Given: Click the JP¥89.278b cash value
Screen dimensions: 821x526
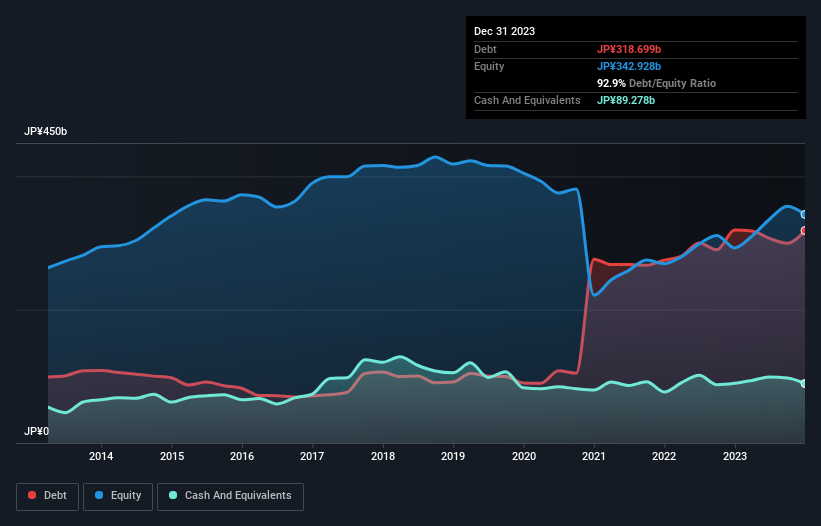Looking at the screenshot, I should (626, 100).
